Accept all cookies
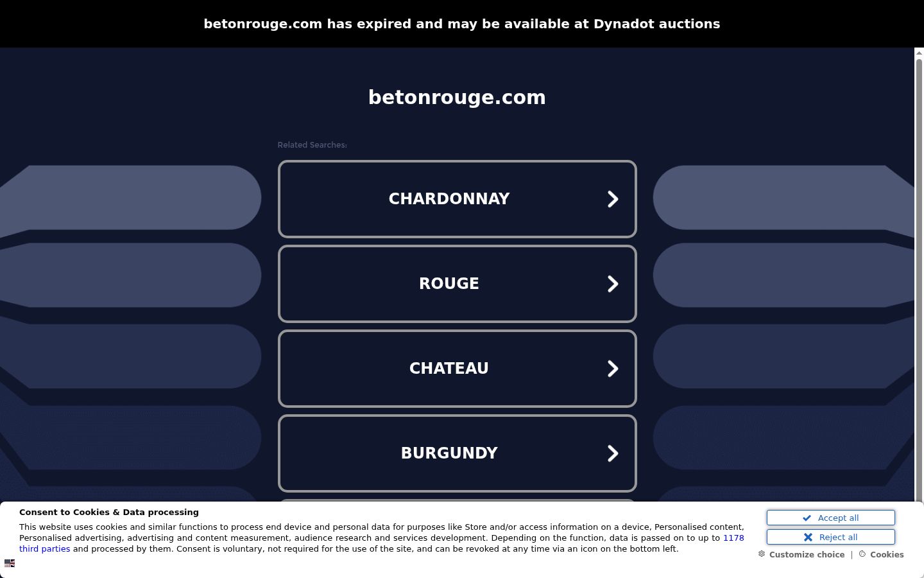924x578 pixels. click(831, 518)
